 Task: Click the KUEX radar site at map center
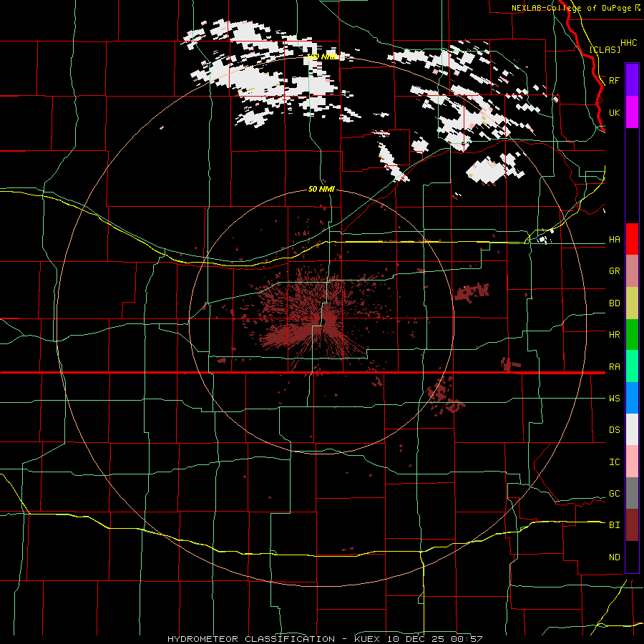point(323,321)
